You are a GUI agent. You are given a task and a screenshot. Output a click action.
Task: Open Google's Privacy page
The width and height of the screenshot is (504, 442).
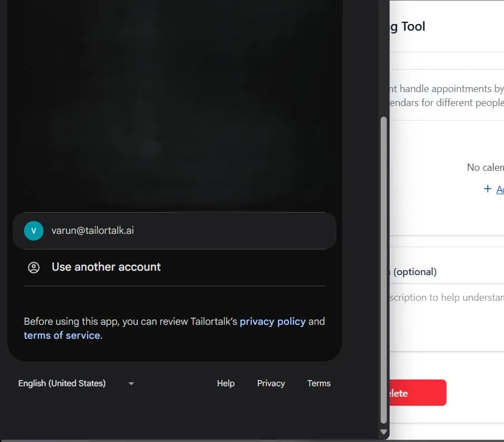(x=271, y=383)
